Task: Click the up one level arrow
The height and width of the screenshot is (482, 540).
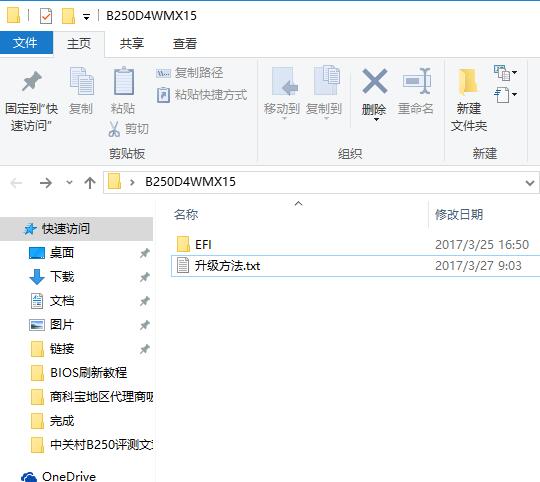Action: [x=90, y=182]
